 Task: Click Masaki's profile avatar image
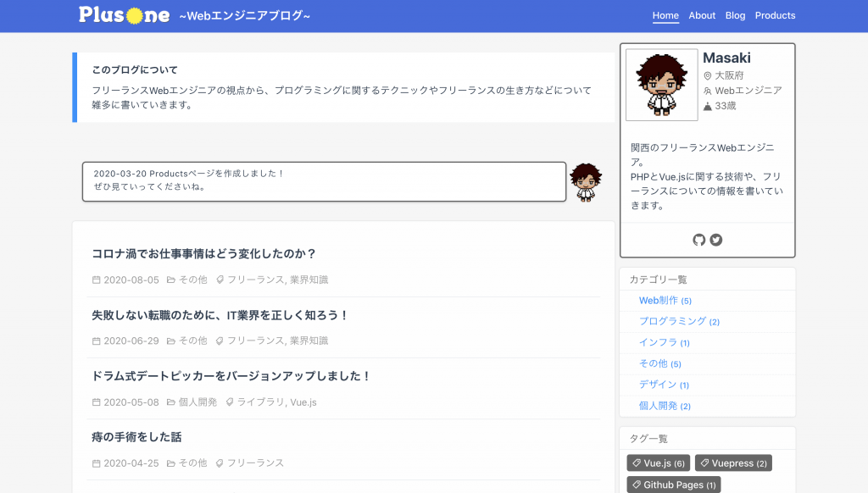[661, 85]
